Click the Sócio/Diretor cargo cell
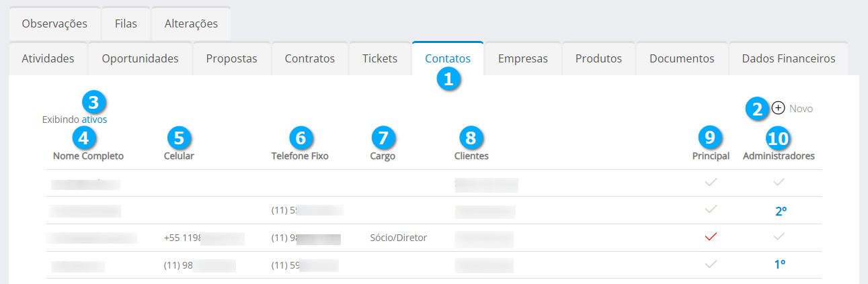This screenshot has width=868, height=284. 398,238
